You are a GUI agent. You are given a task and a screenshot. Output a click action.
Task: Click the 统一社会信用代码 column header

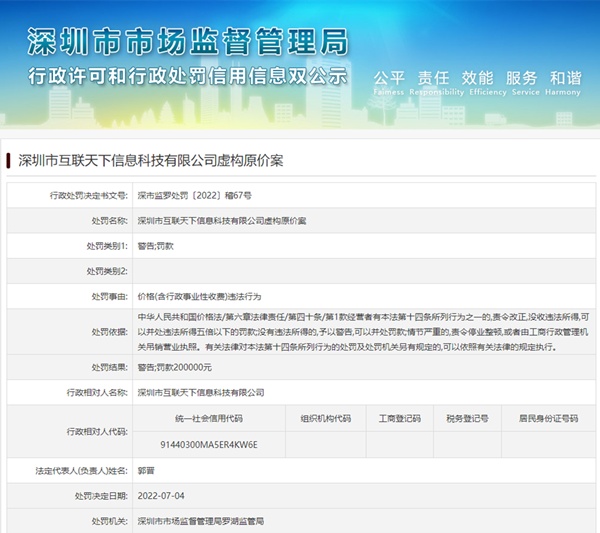tap(208, 418)
